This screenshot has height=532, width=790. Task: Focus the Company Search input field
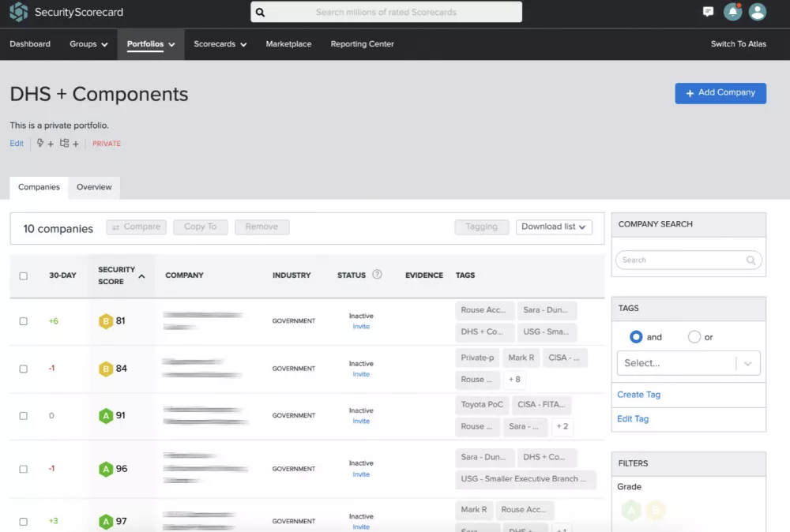pyautogui.click(x=688, y=260)
